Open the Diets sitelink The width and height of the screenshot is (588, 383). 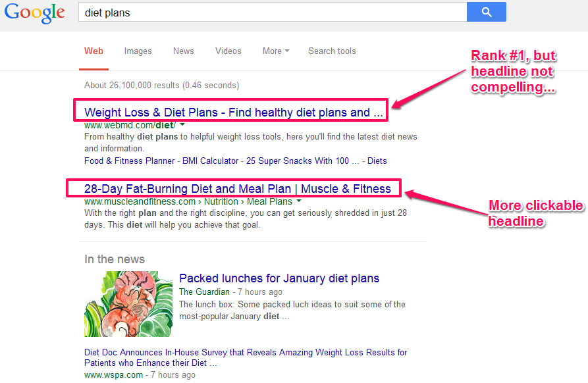[x=377, y=161]
